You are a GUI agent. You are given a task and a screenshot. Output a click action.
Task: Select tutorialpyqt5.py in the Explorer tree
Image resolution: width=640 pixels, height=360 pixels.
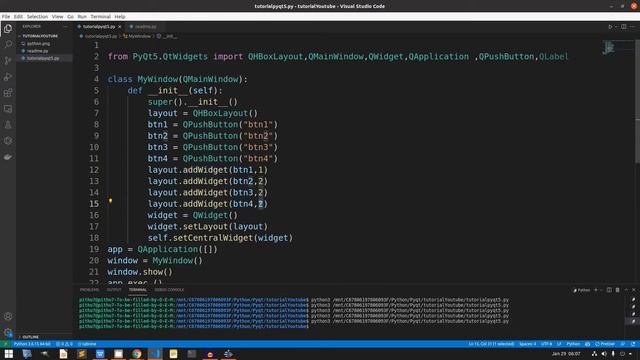click(x=43, y=58)
